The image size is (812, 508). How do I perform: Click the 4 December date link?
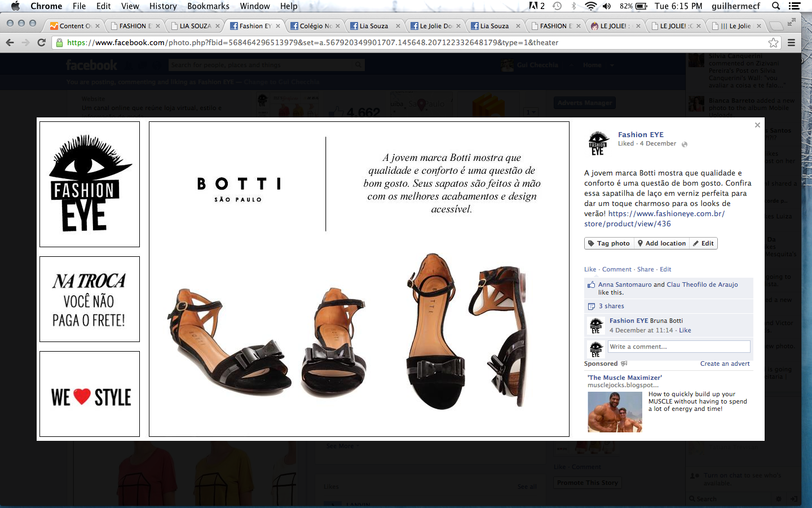658,143
